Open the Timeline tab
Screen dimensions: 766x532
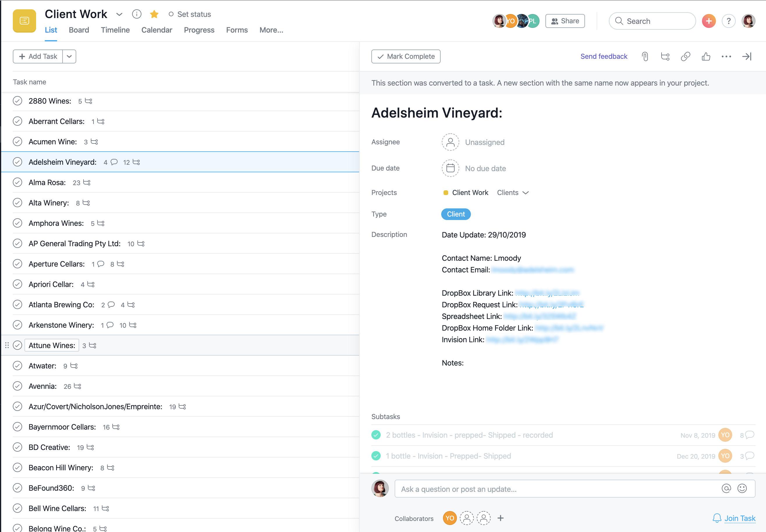(115, 30)
